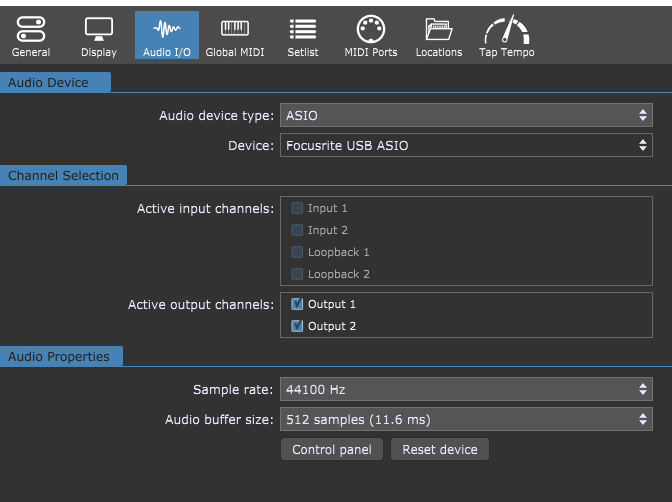The height and width of the screenshot is (502, 672).
Task: Select the Display monitor icon
Action: coord(98,30)
